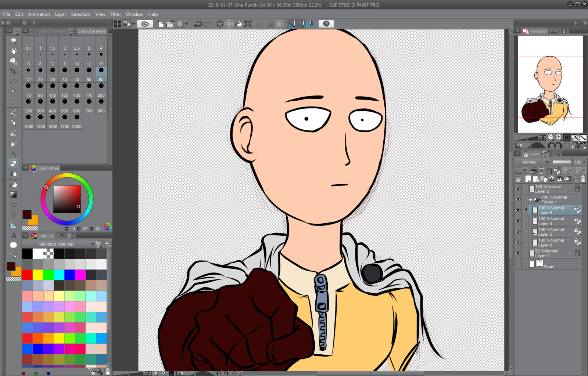This screenshot has width=588, height=376.
Task: Create a new layer folder
Action: point(544,179)
